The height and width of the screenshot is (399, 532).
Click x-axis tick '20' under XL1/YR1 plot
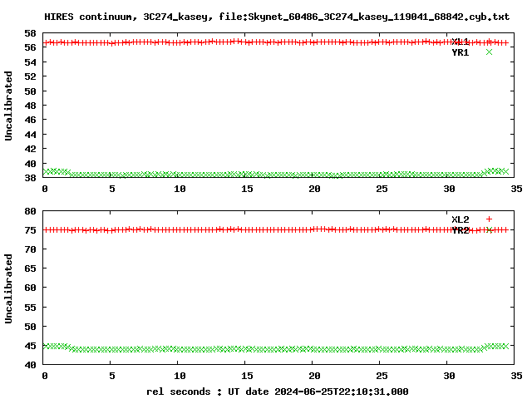[x=314, y=189]
